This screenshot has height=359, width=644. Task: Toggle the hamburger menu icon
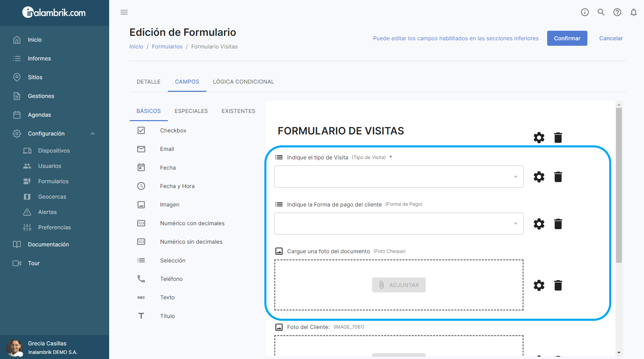coord(124,12)
